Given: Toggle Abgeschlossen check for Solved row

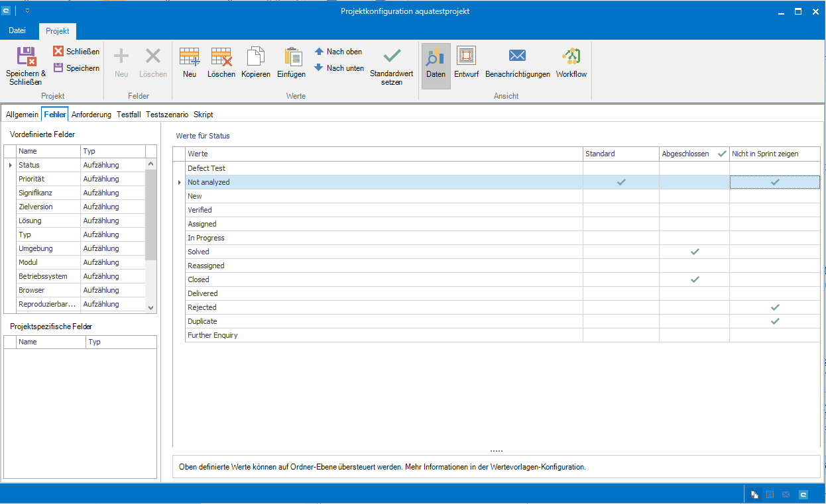Looking at the screenshot, I should [695, 252].
